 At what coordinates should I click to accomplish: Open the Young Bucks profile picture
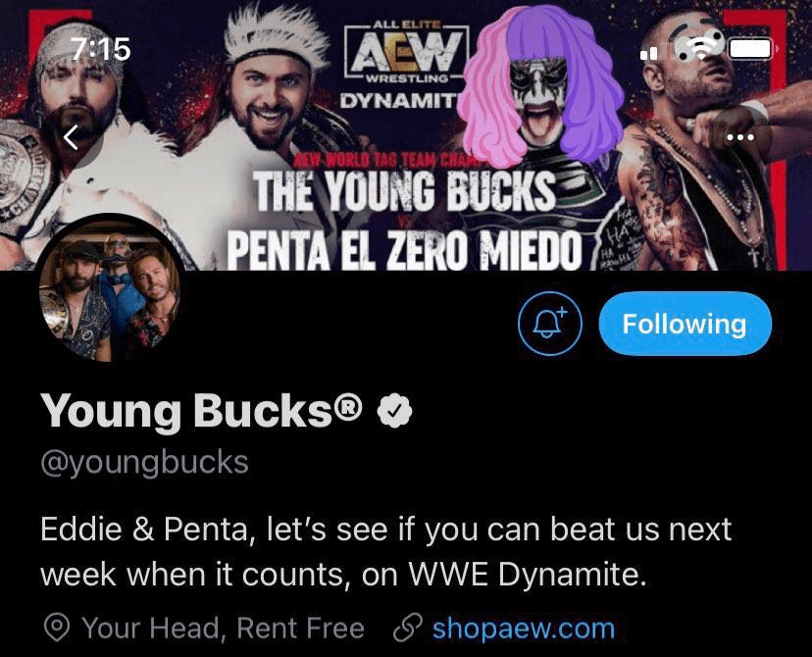coord(111,287)
